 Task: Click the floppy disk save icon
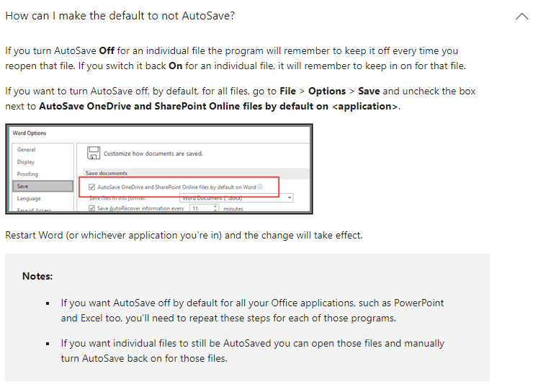pyautogui.click(x=94, y=153)
